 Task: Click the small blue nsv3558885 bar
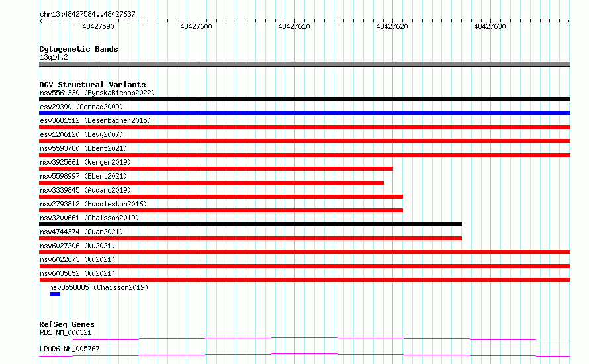coord(55,294)
